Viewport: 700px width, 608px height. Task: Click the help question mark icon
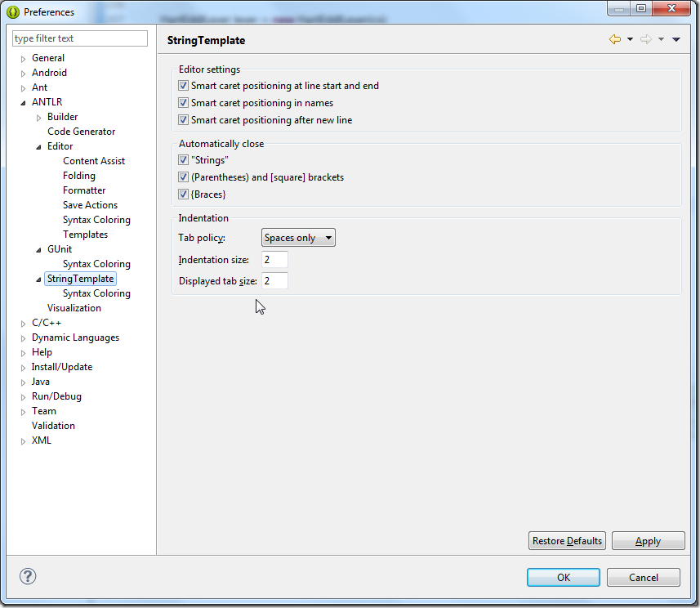(x=28, y=576)
